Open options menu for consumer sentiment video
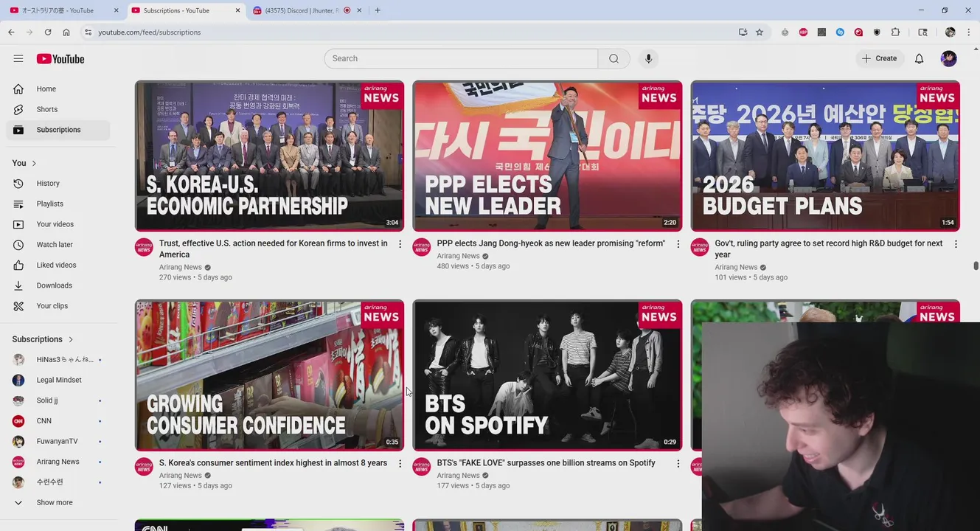Image resolution: width=980 pixels, height=531 pixels. 400,464
